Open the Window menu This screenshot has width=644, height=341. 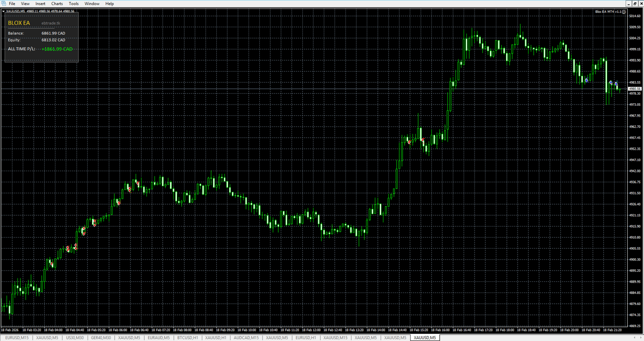92,3
